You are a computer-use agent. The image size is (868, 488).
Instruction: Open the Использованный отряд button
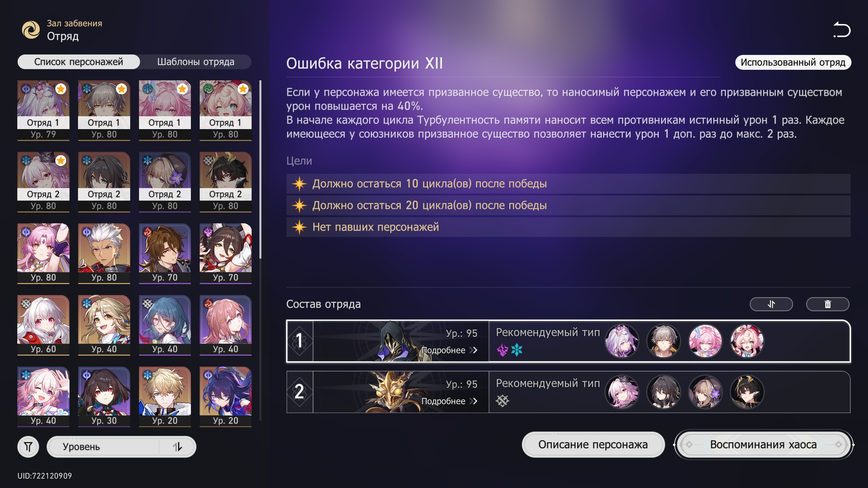[x=793, y=62]
